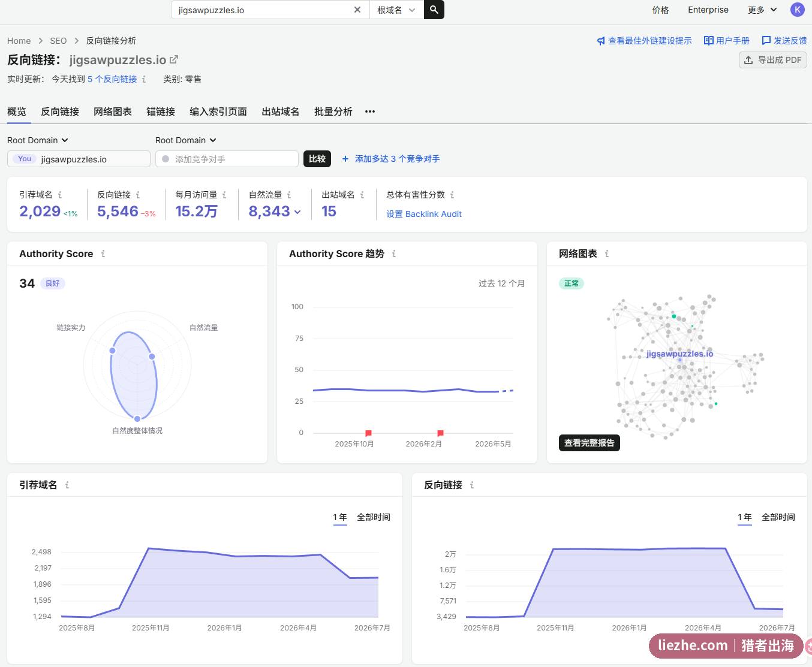
Task: Select 1年 range in 反向链接 chart
Action: [x=744, y=517]
